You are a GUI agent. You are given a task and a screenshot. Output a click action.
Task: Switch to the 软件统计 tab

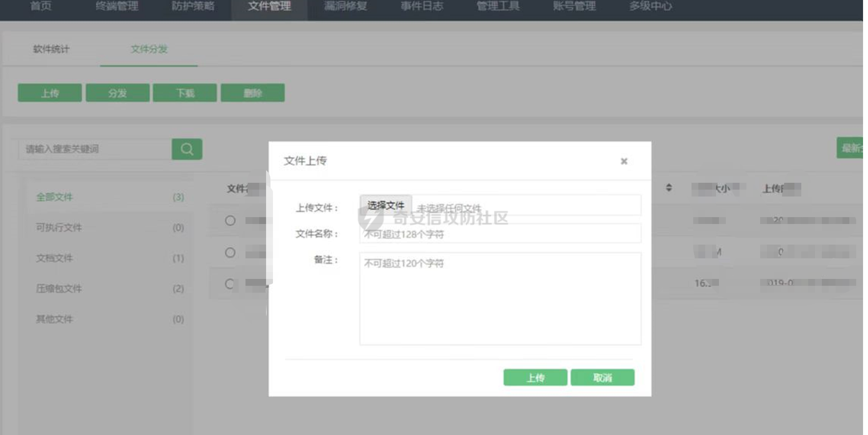click(x=51, y=49)
